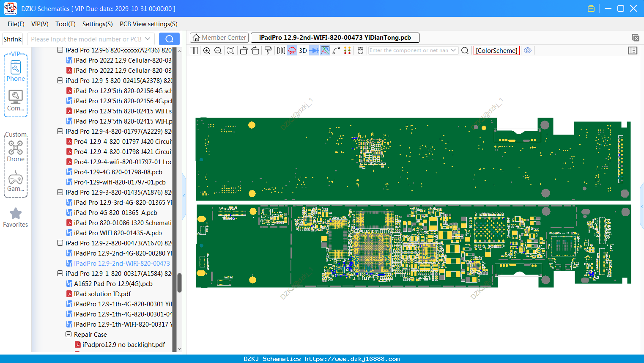Toggle the diode symbol tool
644x363 pixels.
[x=314, y=51]
